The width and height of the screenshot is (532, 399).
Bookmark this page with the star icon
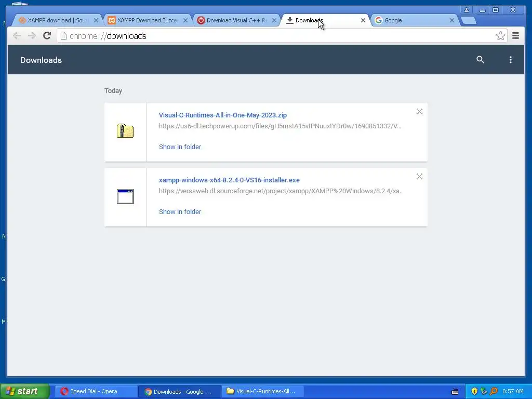500,36
